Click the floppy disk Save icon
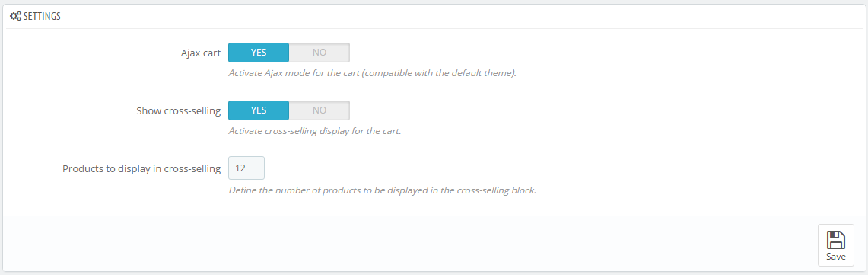 (x=835, y=239)
